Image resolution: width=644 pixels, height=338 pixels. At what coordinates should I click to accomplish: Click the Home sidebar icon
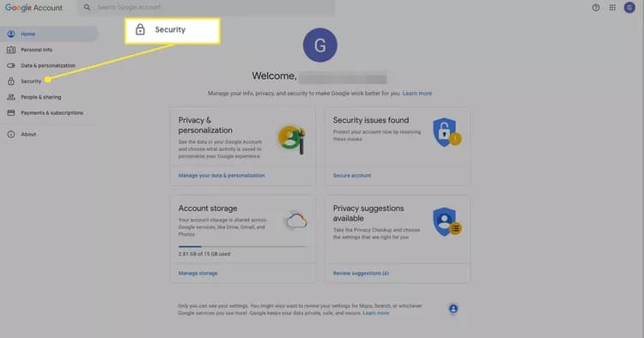[x=11, y=34]
